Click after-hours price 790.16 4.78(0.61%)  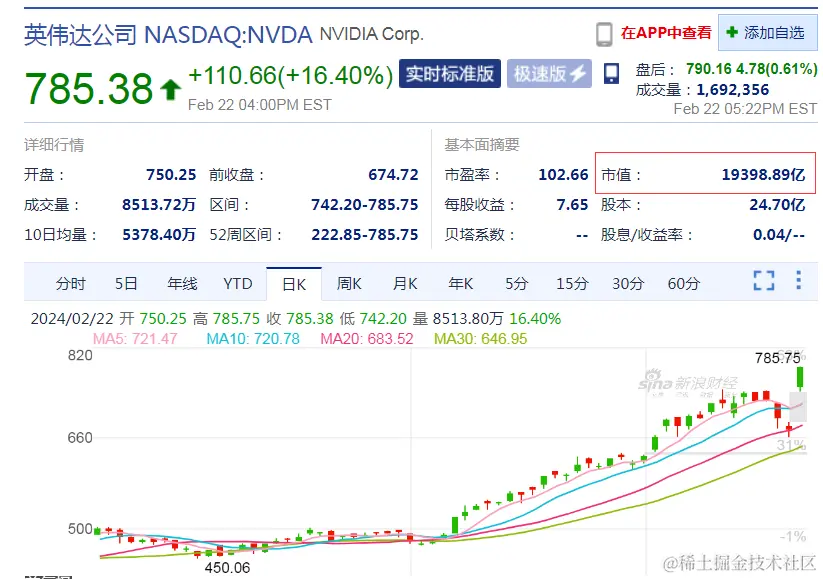752,69
